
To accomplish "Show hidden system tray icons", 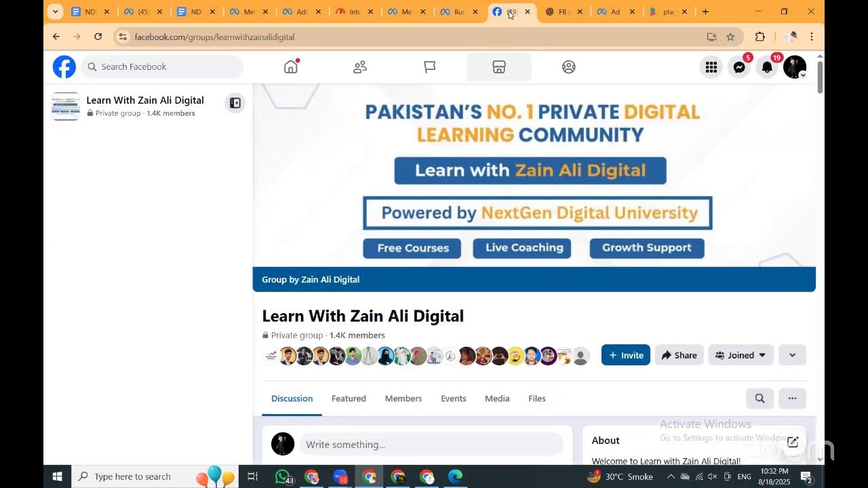I will tap(671, 476).
